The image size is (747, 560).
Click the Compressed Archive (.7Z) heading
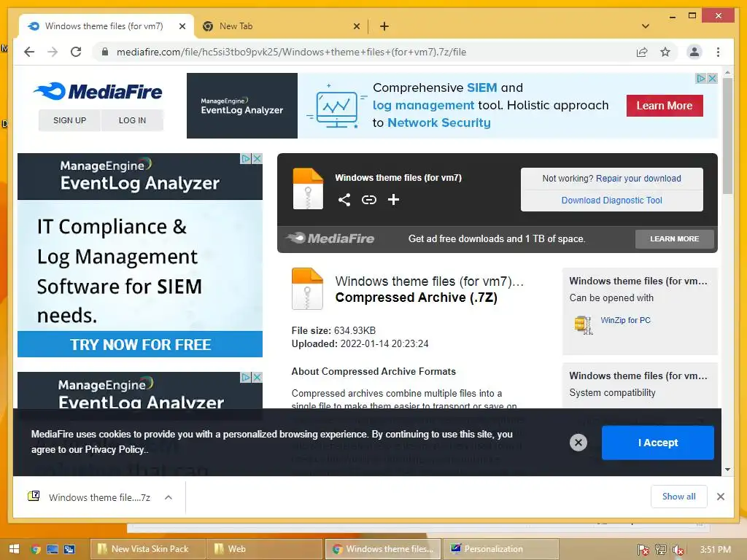(416, 297)
